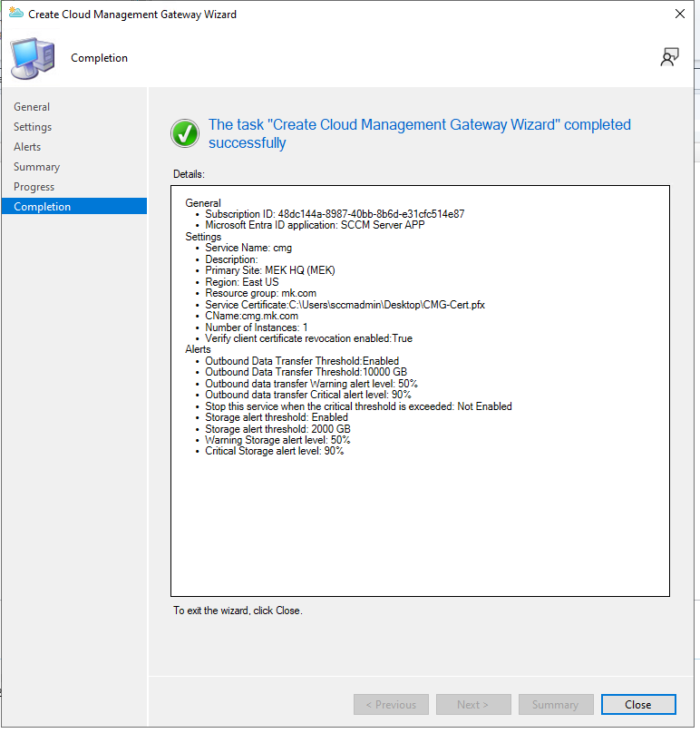Click the Summary button at the bottom

tap(555, 705)
